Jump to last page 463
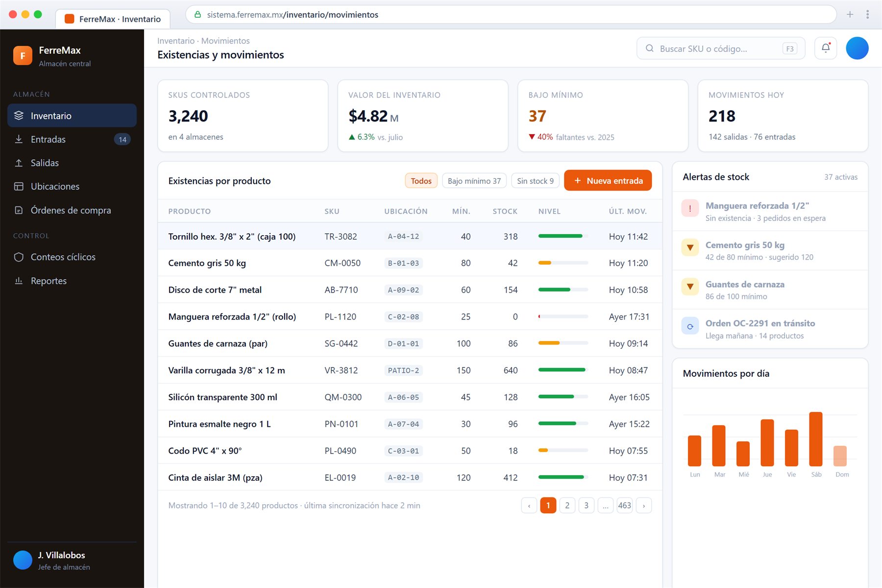The height and width of the screenshot is (588, 882). pos(625,505)
